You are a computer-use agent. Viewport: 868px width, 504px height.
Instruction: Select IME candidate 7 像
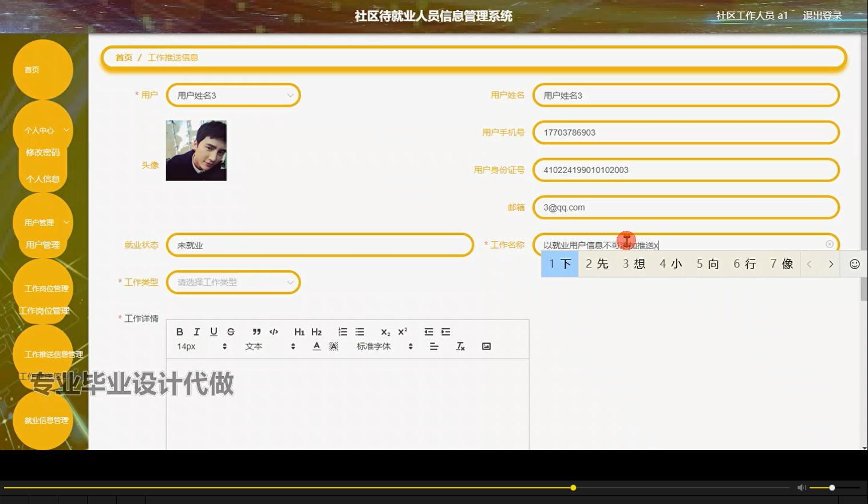tap(782, 264)
